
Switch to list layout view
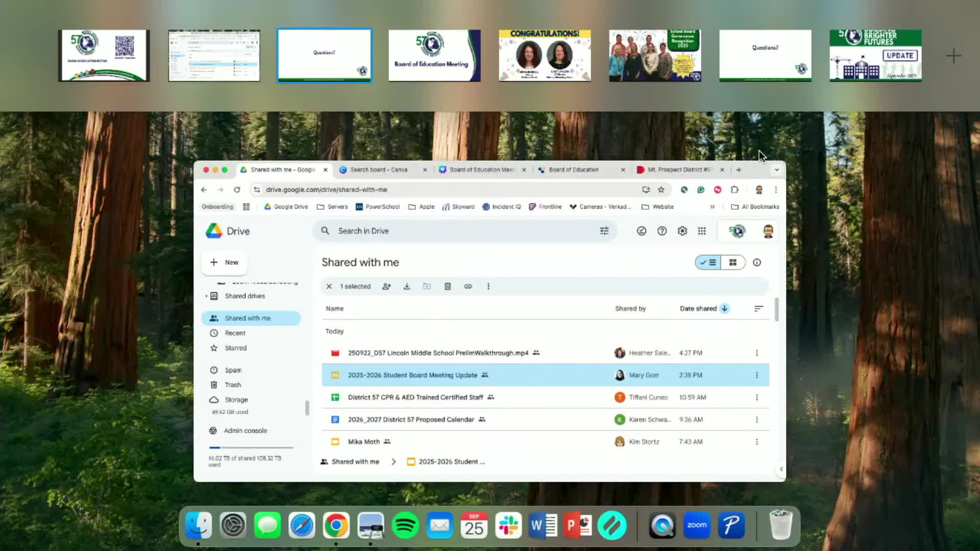tap(708, 262)
